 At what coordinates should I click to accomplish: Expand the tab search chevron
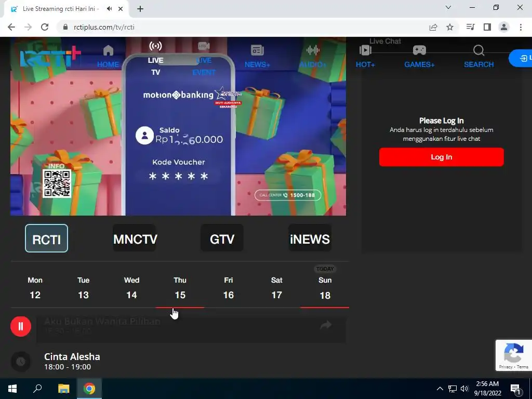coord(448,7)
